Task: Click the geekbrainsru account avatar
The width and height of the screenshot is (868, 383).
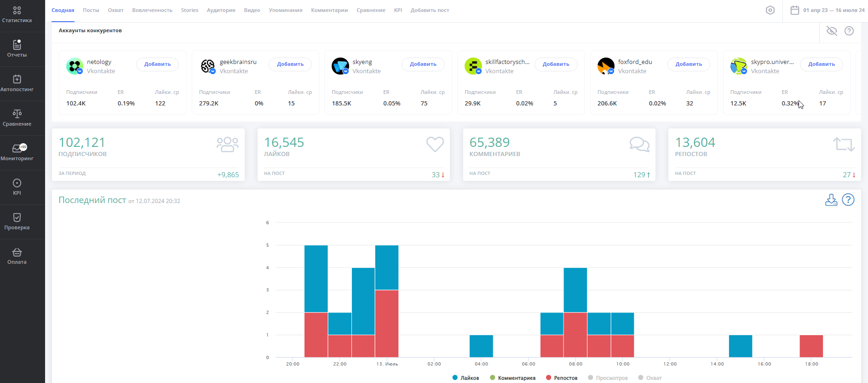Action: pos(208,66)
